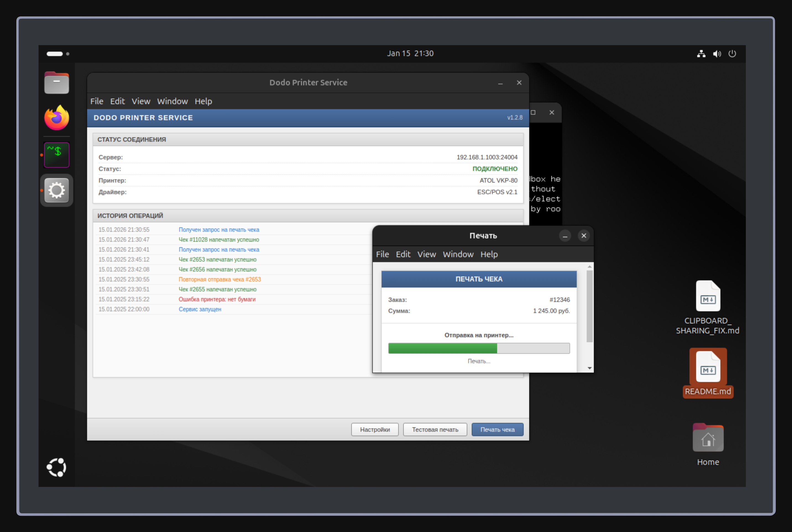The image size is (792, 532).
Task: Open the Terminal dock icon
Action: click(56, 155)
